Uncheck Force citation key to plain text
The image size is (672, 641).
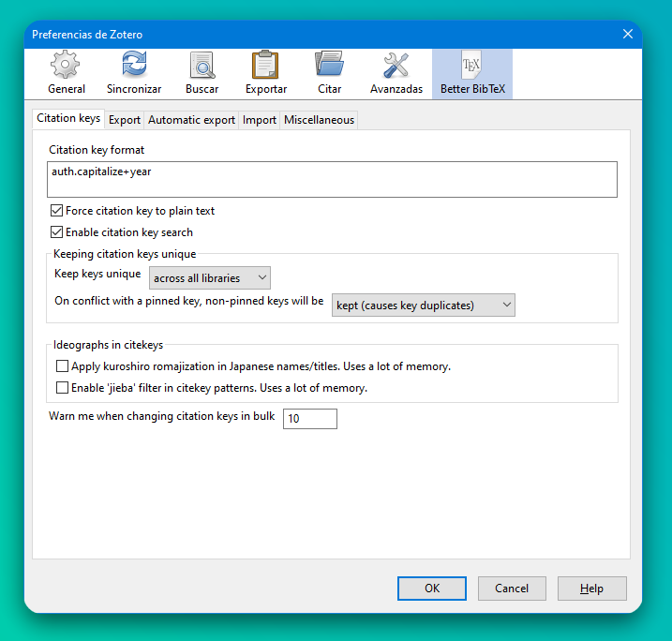pyautogui.click(x=57, y=211)
